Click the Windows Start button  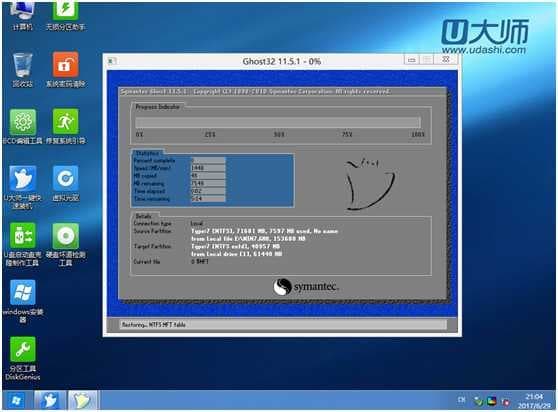(x=16, y=401)
